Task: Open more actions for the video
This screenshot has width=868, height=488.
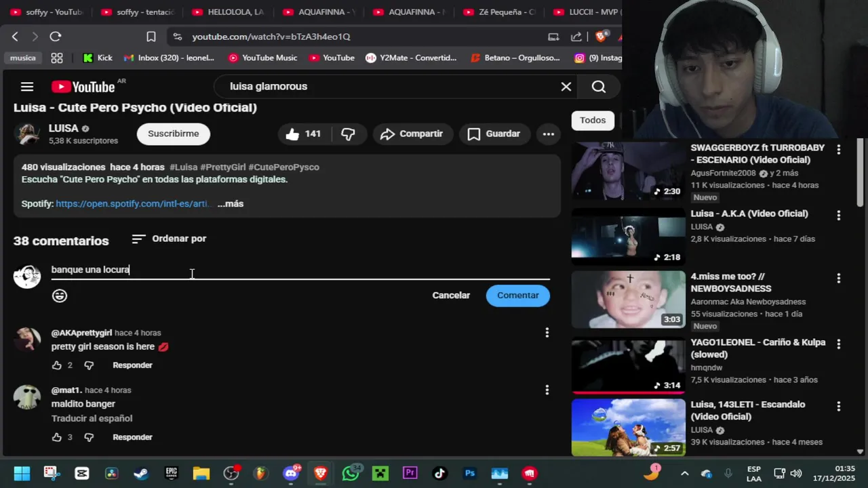Action: [549, 134]
